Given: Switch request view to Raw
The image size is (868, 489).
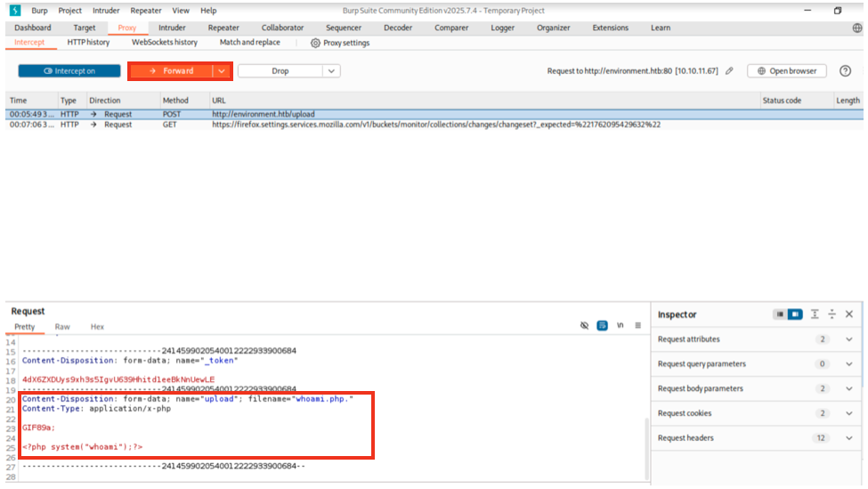Looking at the screenshot, I should pos(62,327).
